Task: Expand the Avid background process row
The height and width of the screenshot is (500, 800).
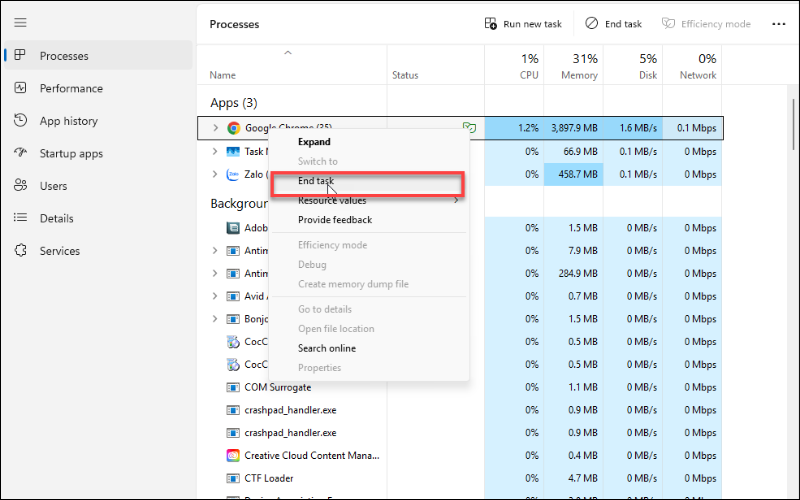Action: pyautogui.click(x=215, y=296)
